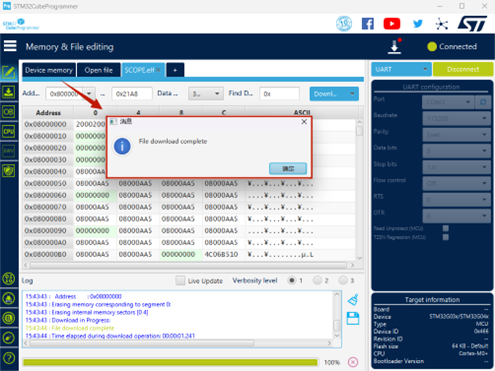Click the size field showing 0x21A8
The width and height of the screenshot is (495, 371).
coord(132,94)
